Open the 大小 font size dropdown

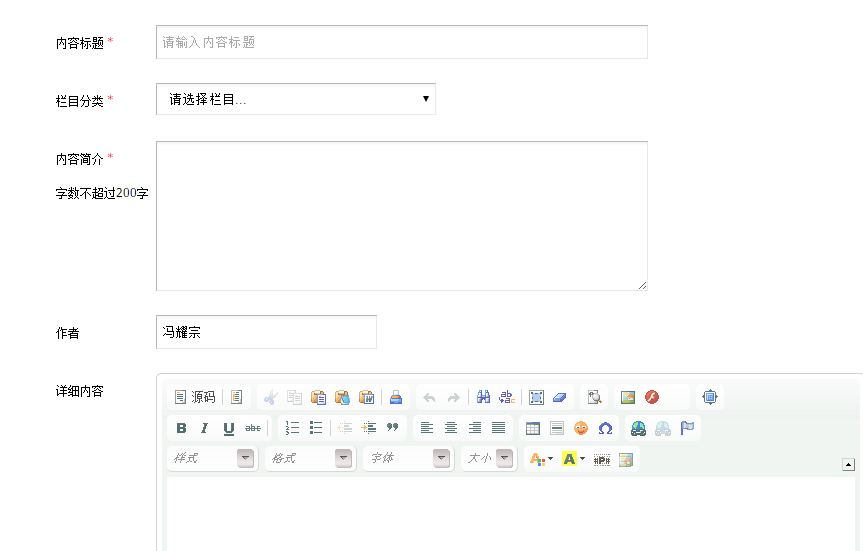pos(489,459)
